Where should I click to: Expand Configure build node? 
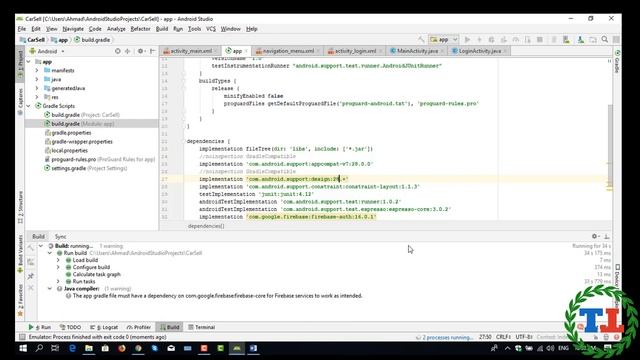(x=58, y=267)
